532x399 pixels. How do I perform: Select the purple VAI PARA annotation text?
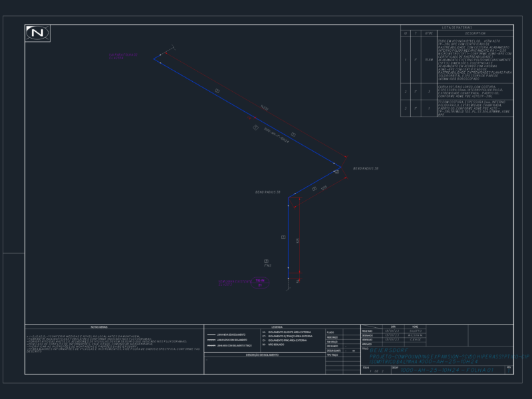[x=123, y=56]
